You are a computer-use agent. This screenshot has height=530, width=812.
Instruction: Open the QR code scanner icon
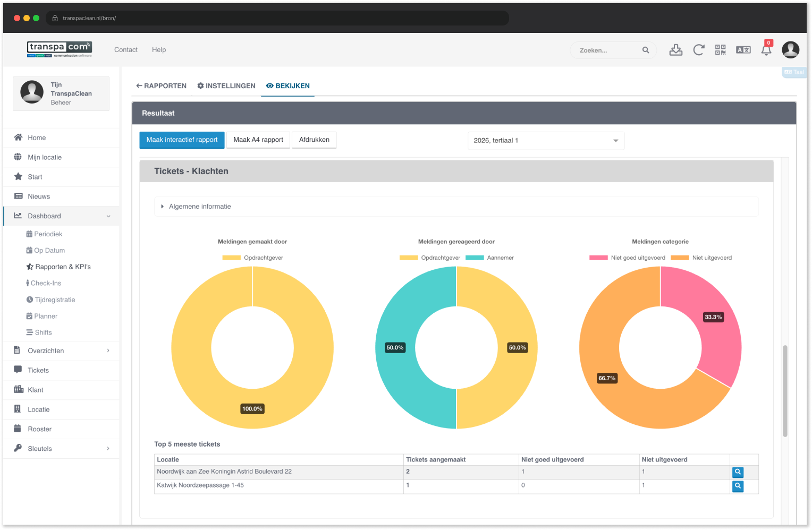(x=720, y=50)
